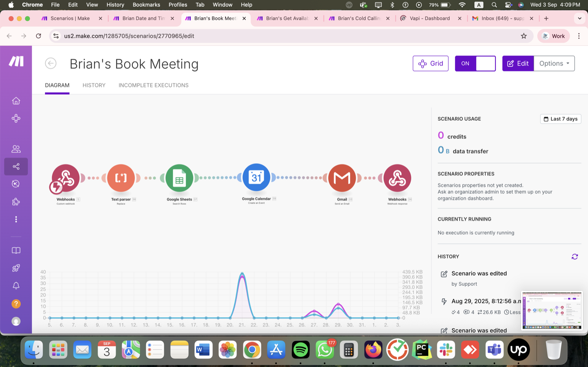588x367 pixels.
Task: Switch to Scenarios | Make browser tab
Action: tap(71, 18)
